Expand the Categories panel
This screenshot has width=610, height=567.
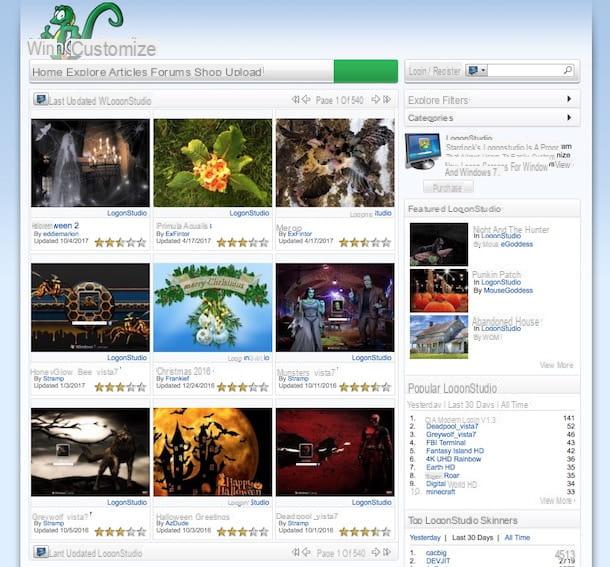[492, 118]
